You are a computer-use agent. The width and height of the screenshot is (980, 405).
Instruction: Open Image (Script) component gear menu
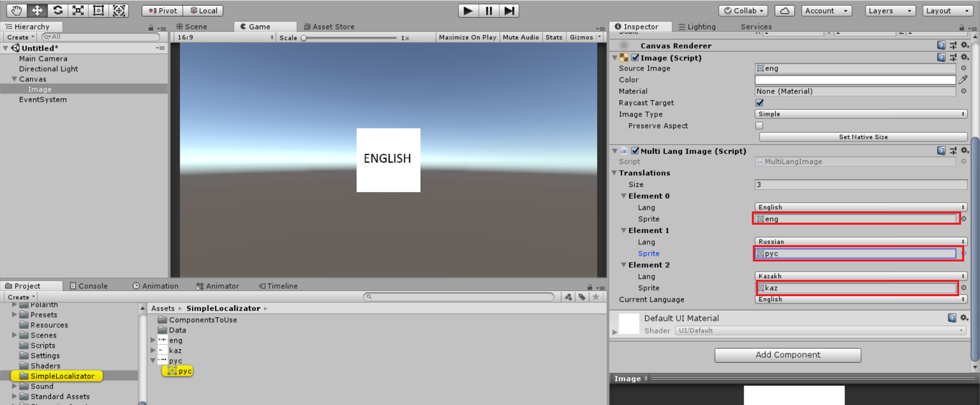[x=964, y=57]
